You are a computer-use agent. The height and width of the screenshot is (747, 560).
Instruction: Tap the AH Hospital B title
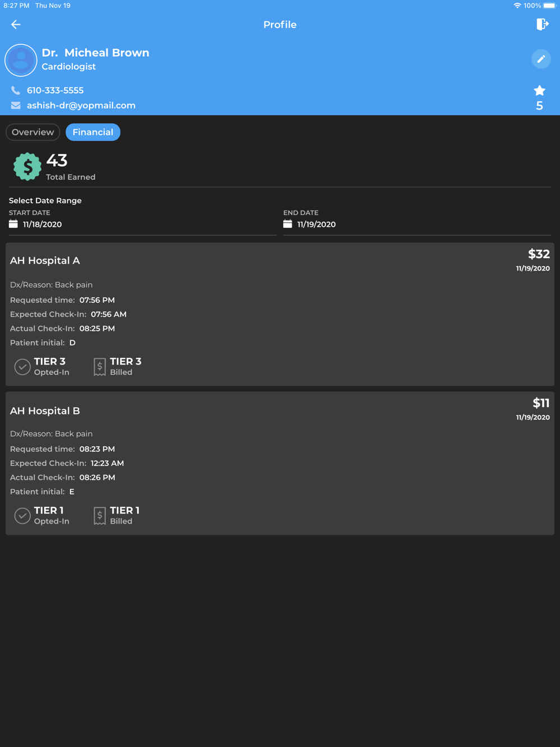[45, 410]
